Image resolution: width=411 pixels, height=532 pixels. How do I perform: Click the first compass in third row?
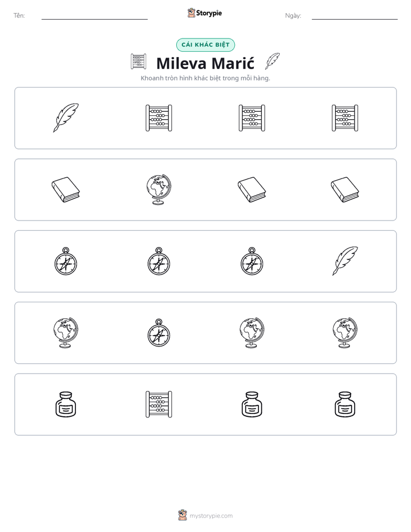pos(66,261)
